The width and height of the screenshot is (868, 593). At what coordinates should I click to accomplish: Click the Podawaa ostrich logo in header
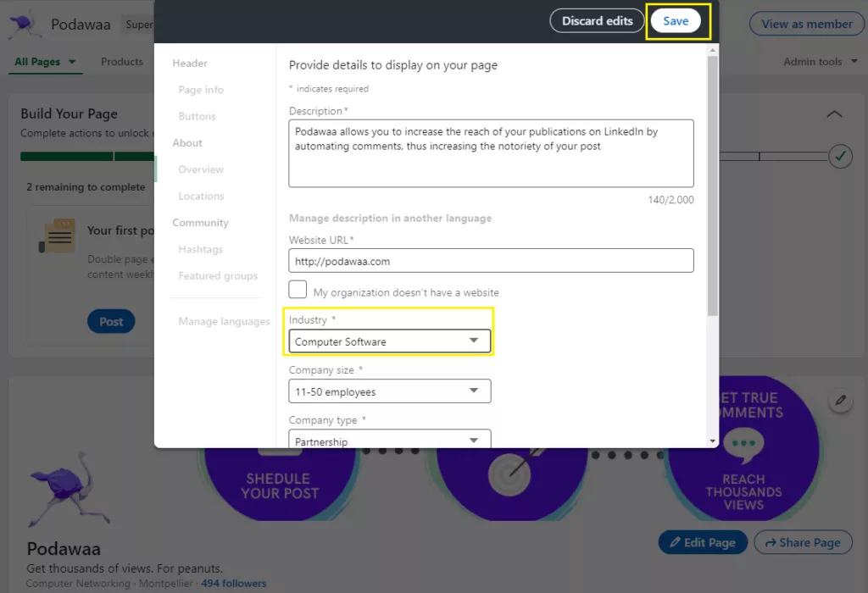[25, 25]
